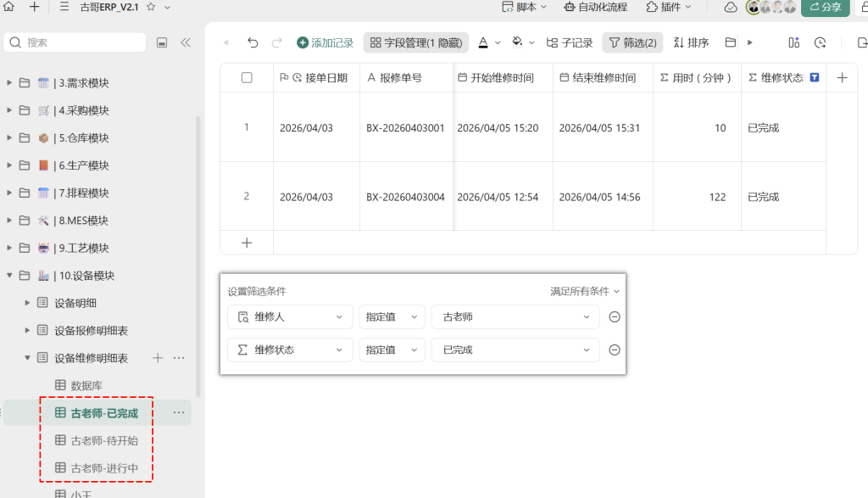This screenshot has height=498, width=868.
Task: Click the cell BX-20260403001
Action: [x=405, y=128]
